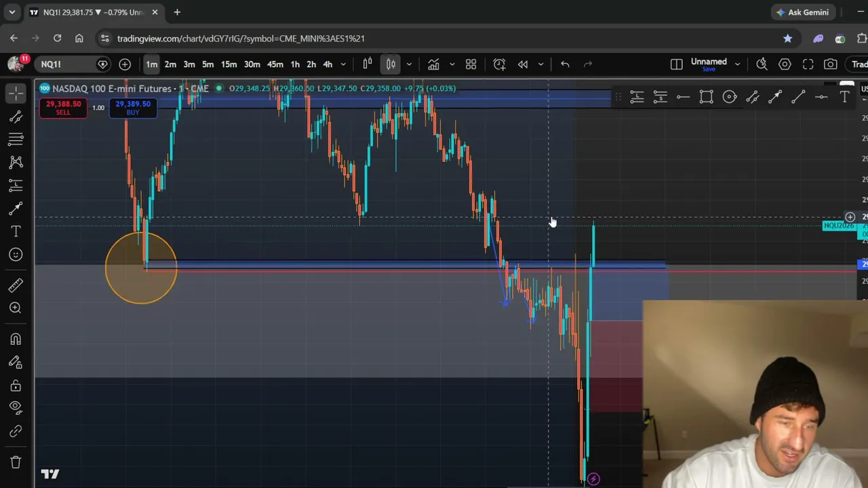Switch to the 2h timeframe
Image resolution: width=868 pixels, height=488 pixels.
(x=311, y=64)
